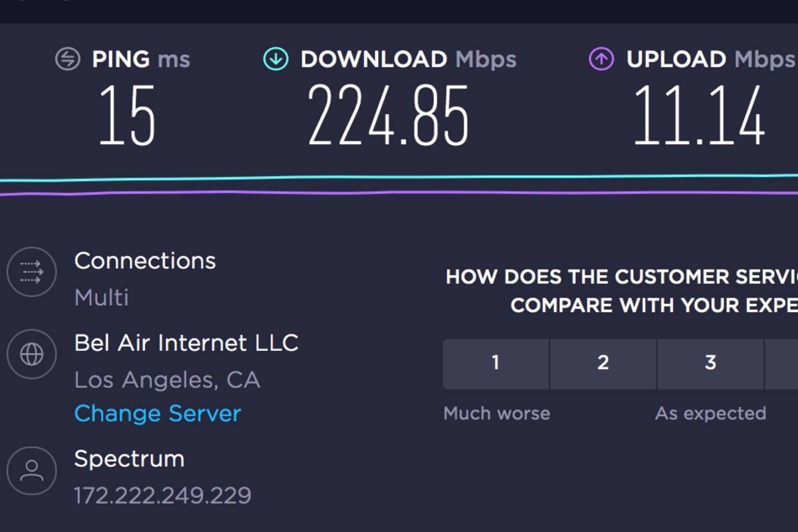Click the ping icon beside PING ms
The width and height of the screenshot is (798, 532).
[68, 59]
